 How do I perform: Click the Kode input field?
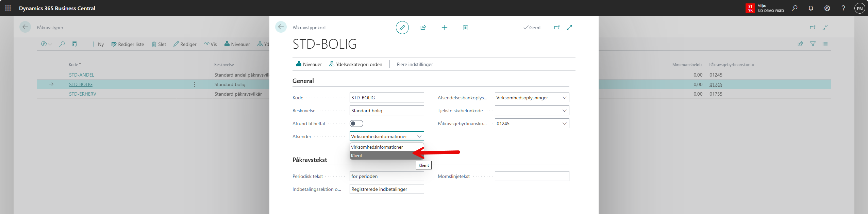pos(387,98)
